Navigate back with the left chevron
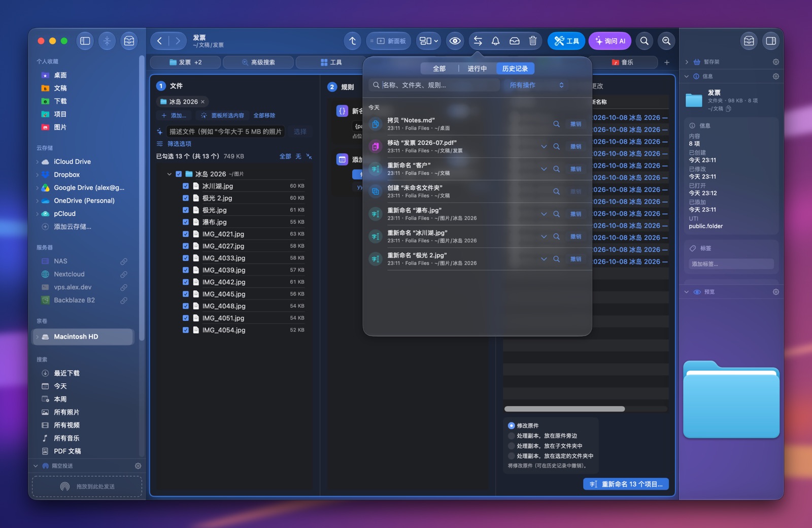Viewport: 812px width, 528px height. point(160,41)
